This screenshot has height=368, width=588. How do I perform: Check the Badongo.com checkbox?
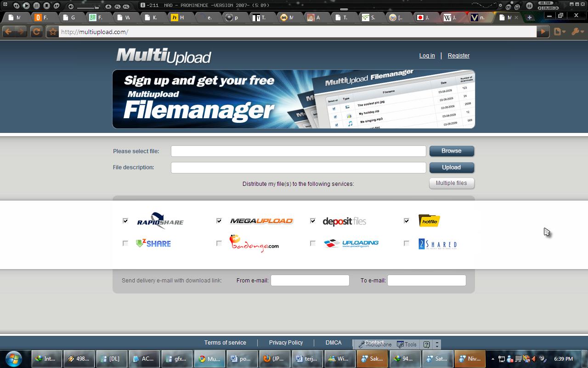pos(219,243)
